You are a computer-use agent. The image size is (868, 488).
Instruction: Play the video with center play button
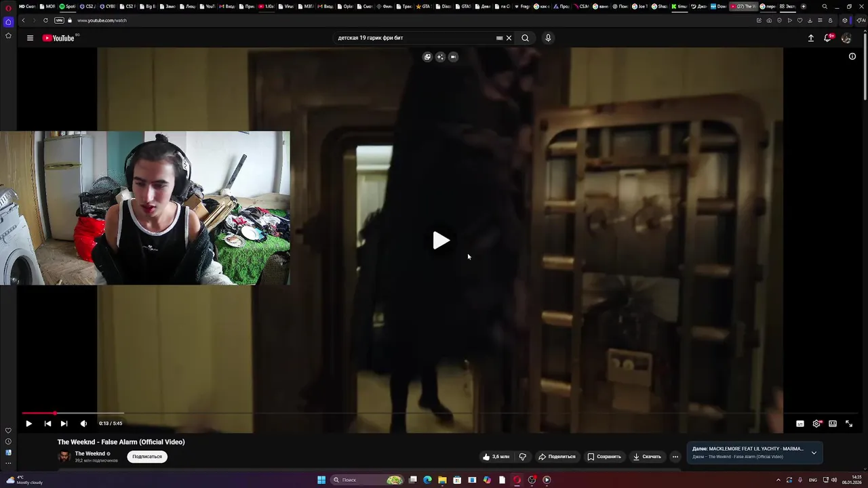pyautogui.click(x=441, y=241)
